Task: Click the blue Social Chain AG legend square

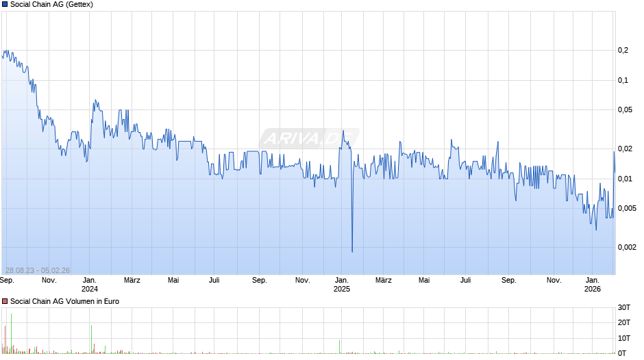Action: click(5, 5)
